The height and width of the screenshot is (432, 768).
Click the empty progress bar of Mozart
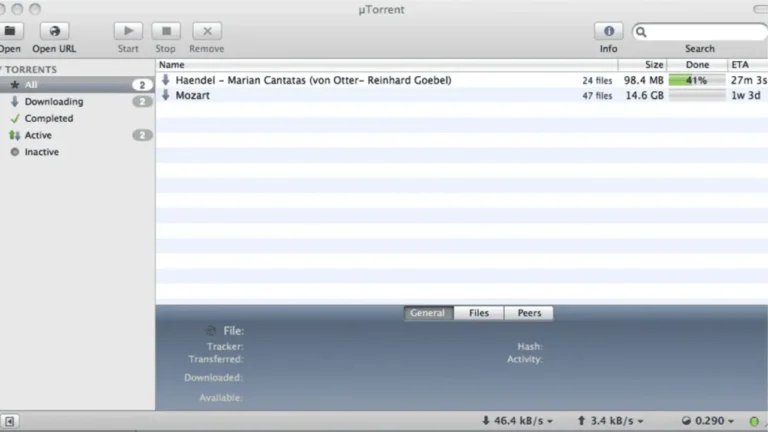point(696,96)
